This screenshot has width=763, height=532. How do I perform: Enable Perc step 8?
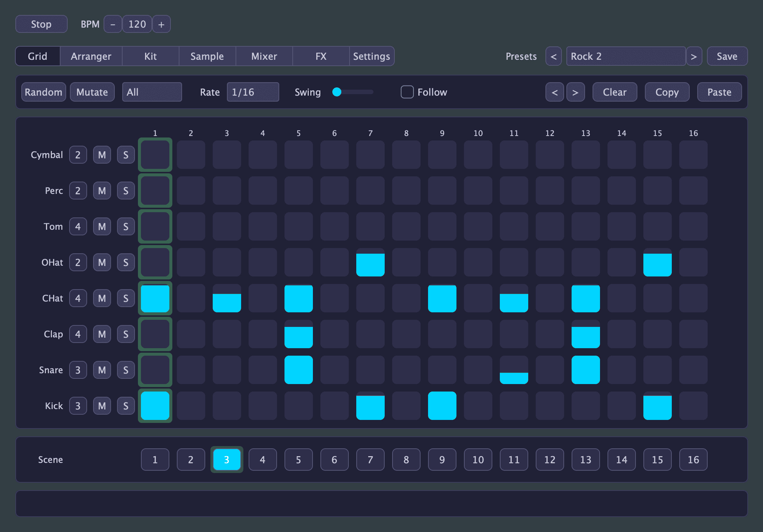406,191
